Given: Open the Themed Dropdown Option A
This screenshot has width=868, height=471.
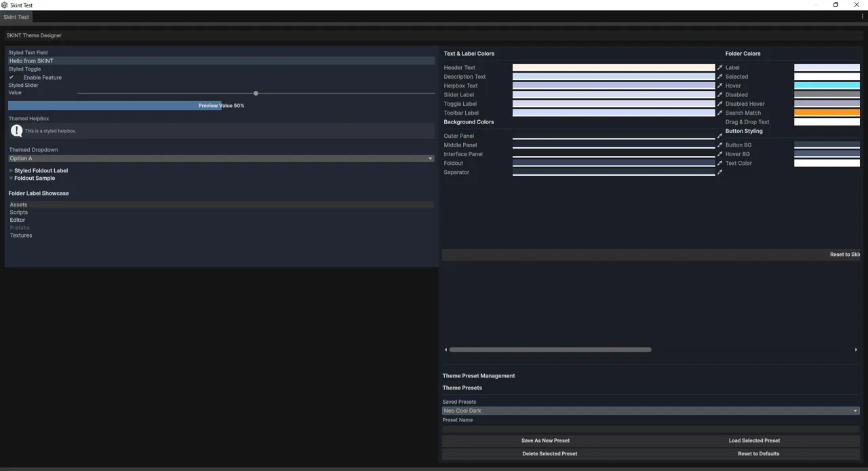Looking at the screenshot, I should [x=221, y=158].
